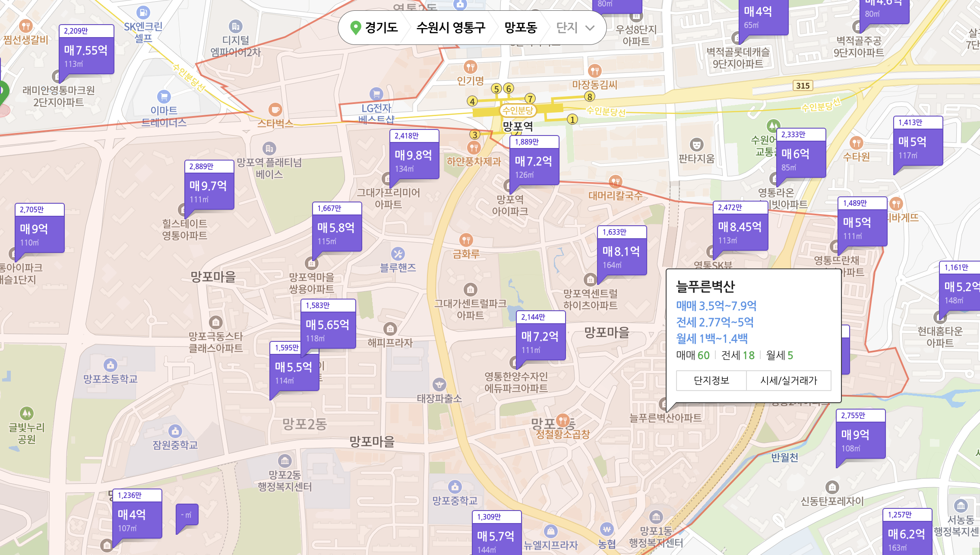
Task: Select 경기도 in the breadcrumb
Action: pos(381,28)
